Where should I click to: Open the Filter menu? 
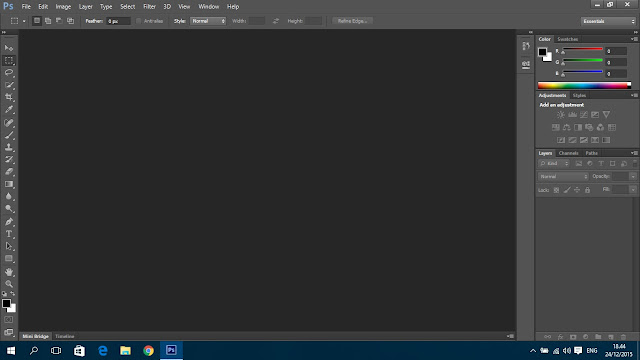(149, 7)
